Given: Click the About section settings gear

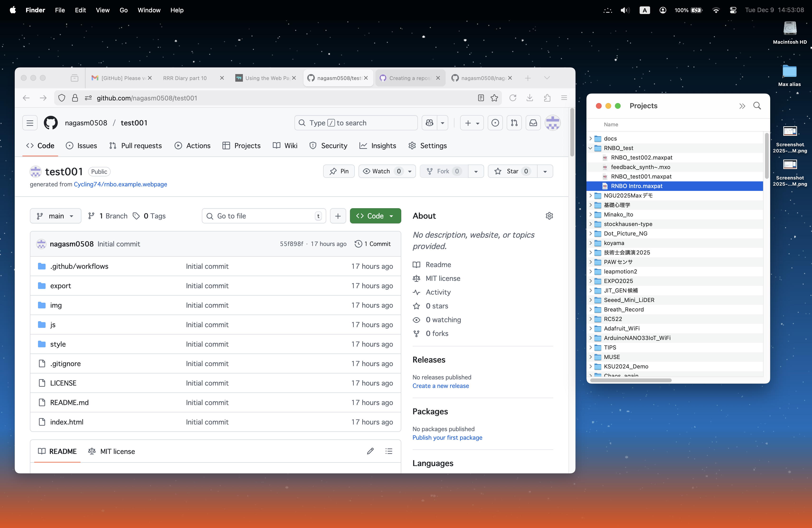Looking at the screenshot, I should pyautogui.click(x=549, y=216).
